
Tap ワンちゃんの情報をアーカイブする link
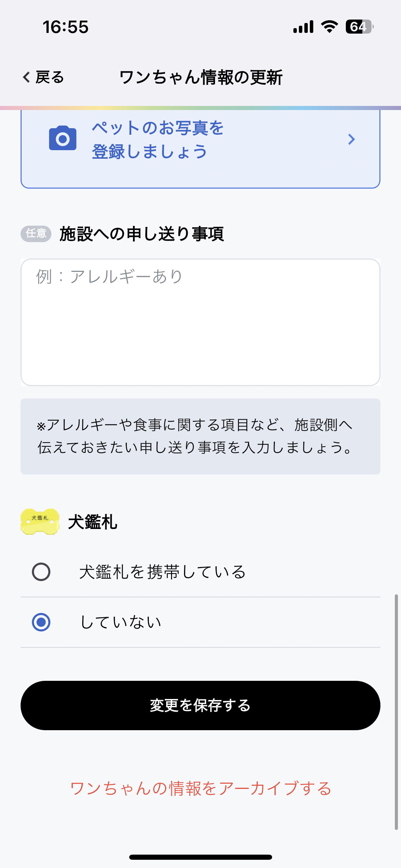click(200, 788)
